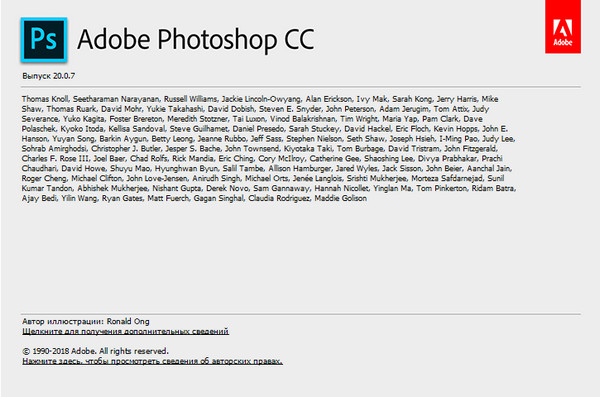Click the name "Charles F. Rose III"
The image size is (600, 397).
point(55,158)
